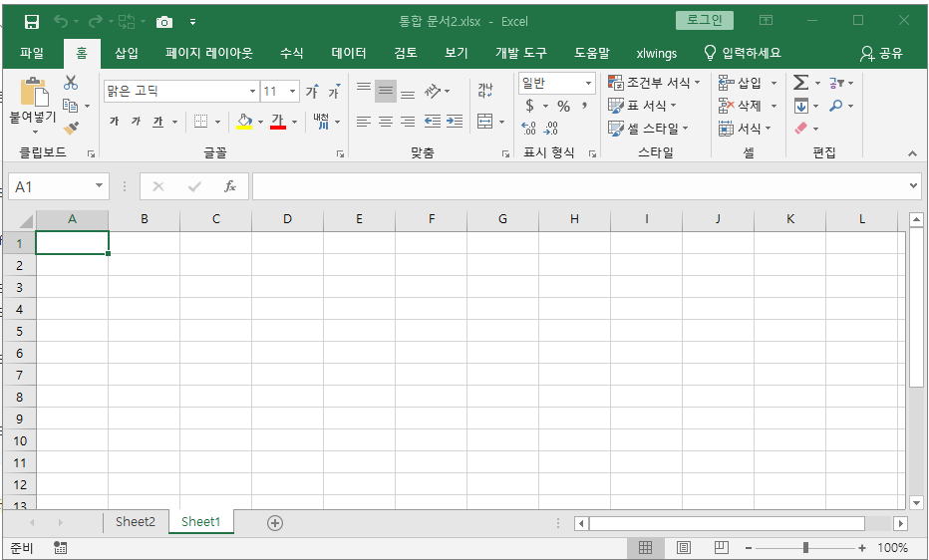Open the 붙여넣기 paste options arrow
This screenshot has height=560, width=929.
point(34,132)
